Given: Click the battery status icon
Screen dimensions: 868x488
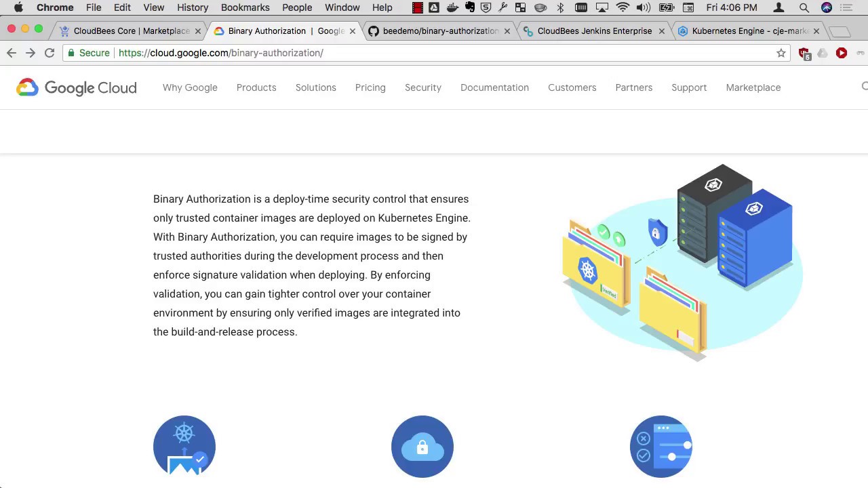Looking at the screenshot, I should coord(667,7).
